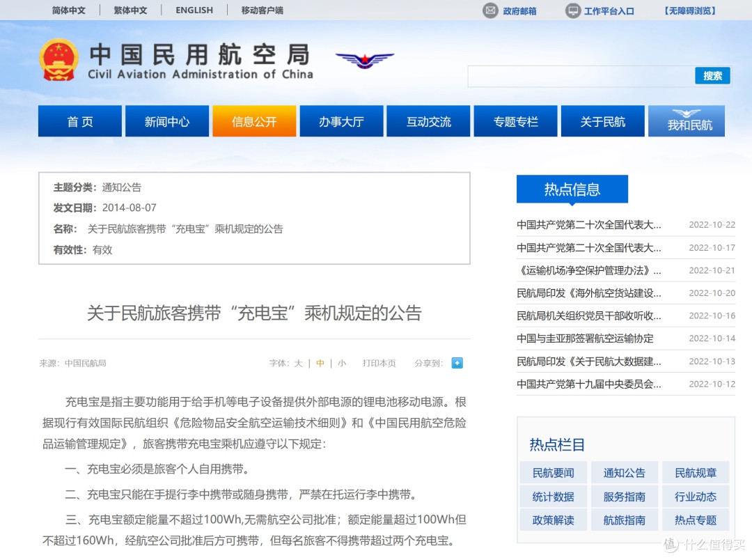Click the work platform monitor icon
The height and width of the screenshot is (560, 752).
[x=572, y=10]
